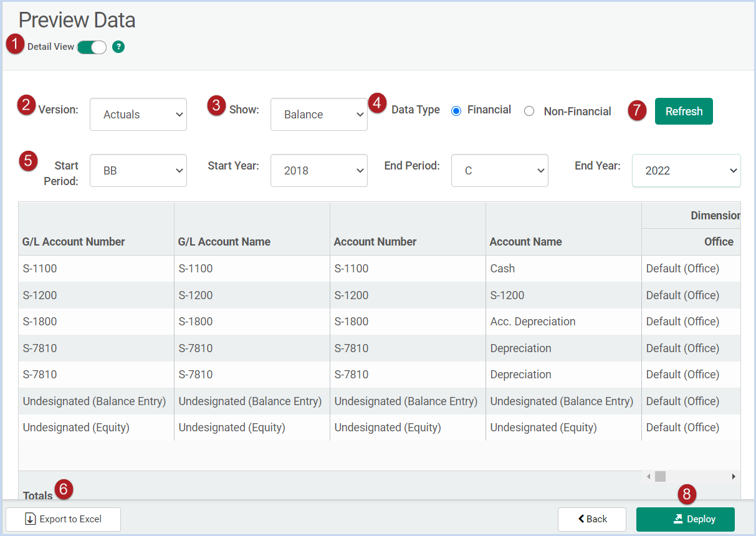Open the Start Year dropdown showing 2018
The height and width of the screenshot is (536, 756).
(x=319, y=171)
